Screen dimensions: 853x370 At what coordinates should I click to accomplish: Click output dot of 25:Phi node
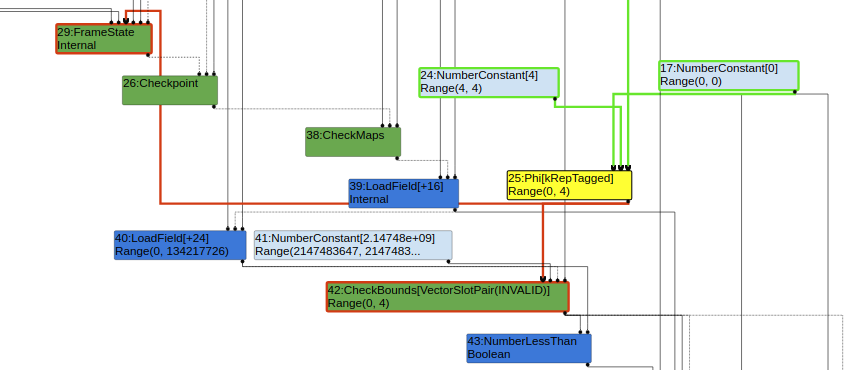tap(628, 201)
